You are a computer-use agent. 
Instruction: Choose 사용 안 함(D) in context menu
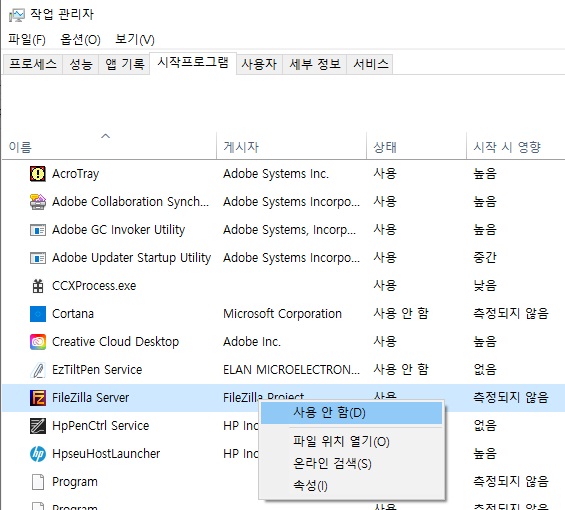[x=351, y=413]
